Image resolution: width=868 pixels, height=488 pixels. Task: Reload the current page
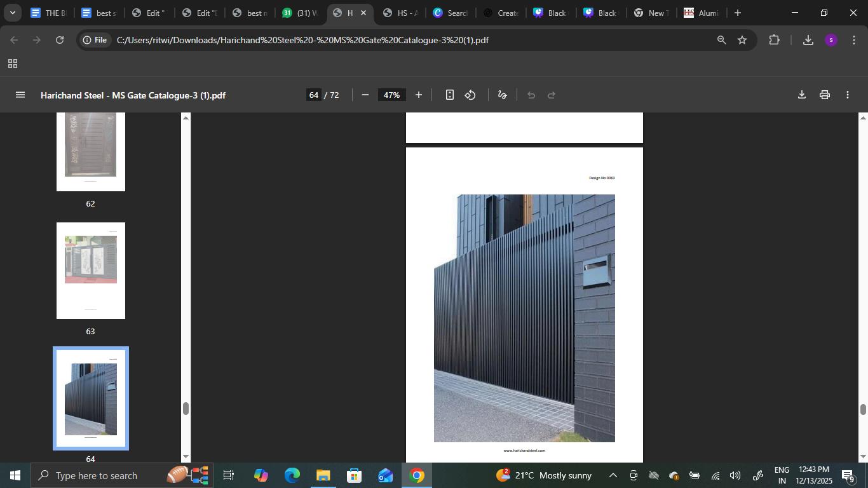(x=60, y=40)
